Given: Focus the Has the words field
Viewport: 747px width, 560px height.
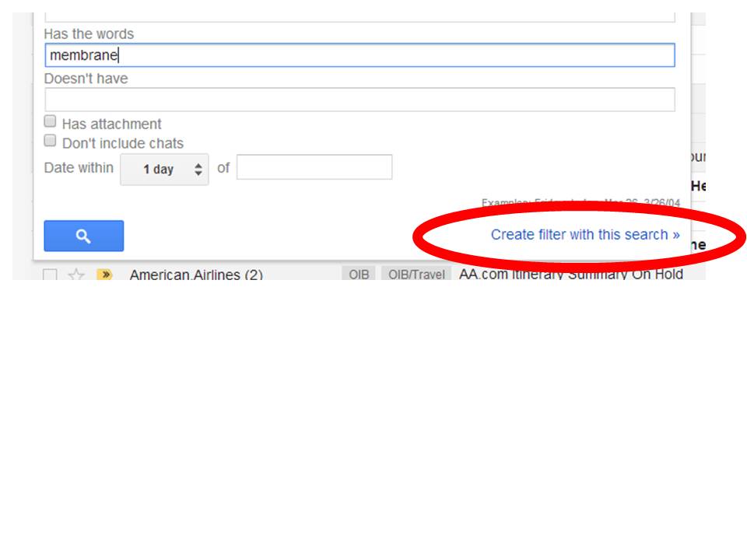Looking at the screenshot, I should (x=359, y=55).
